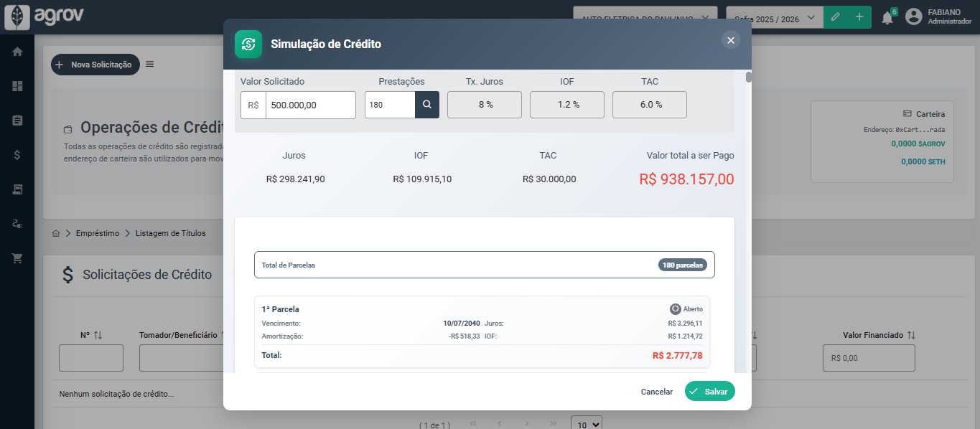Screen dimensions: 980x429
Task: Open the shopping cart sidebar icon
Action: click(x=17, y=258)
